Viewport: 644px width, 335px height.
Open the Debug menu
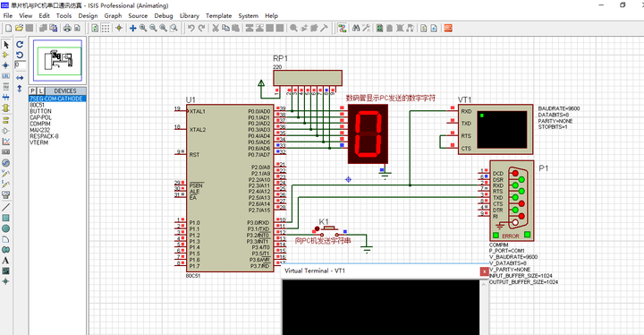tap(164, 15)
